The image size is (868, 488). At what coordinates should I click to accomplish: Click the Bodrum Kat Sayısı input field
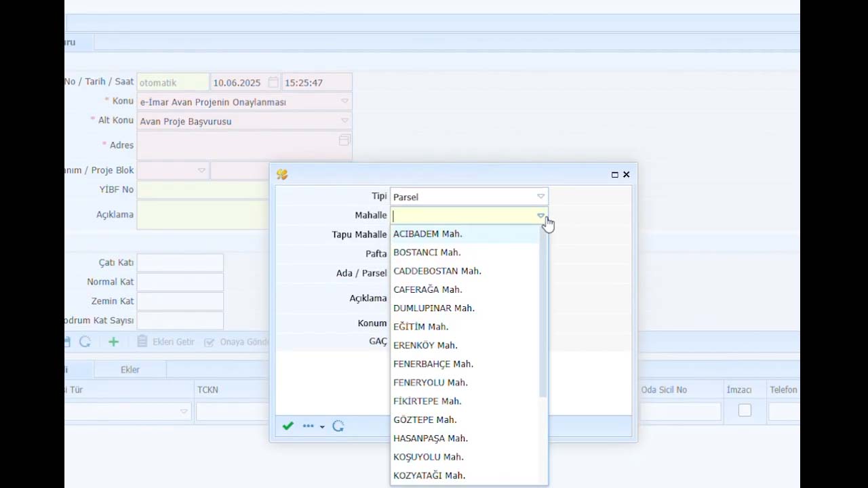click(x=180, y=321)
